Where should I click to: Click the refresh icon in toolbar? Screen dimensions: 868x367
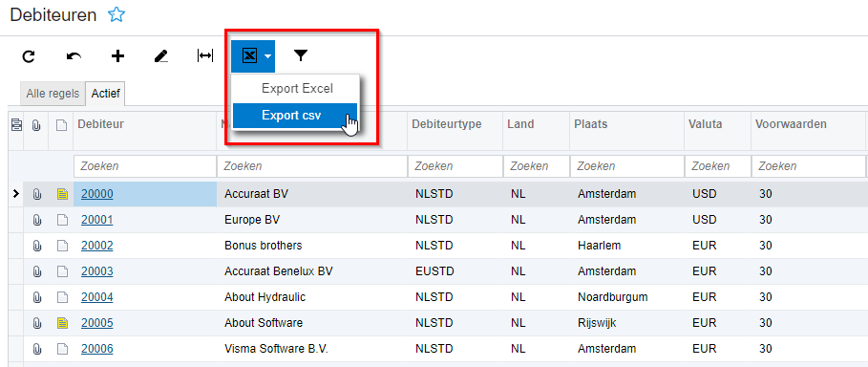pyautogui.click(x=29, y=56)
